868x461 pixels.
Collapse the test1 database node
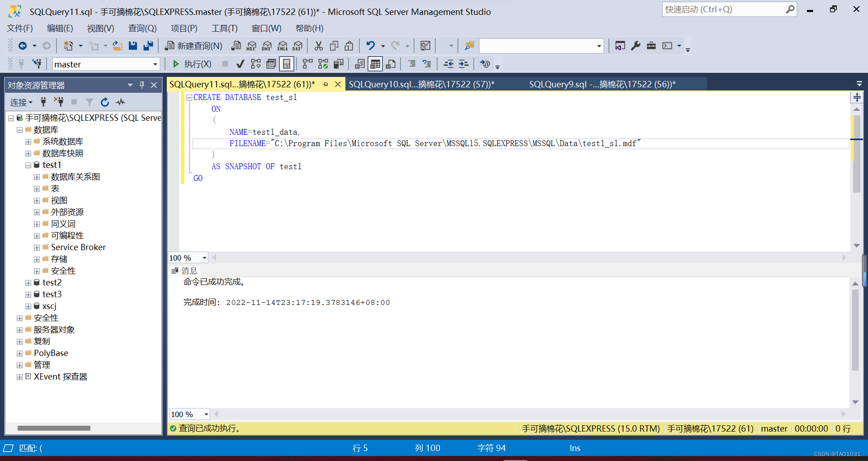pos(28,165)
